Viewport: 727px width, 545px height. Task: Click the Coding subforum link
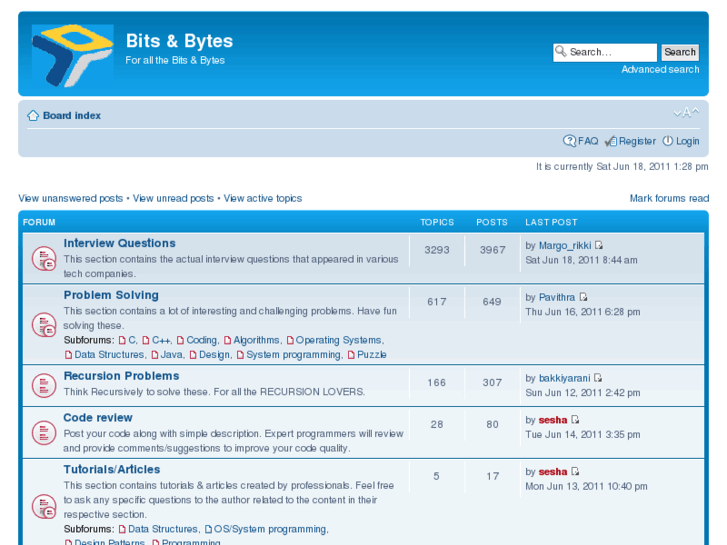point(201,340)
